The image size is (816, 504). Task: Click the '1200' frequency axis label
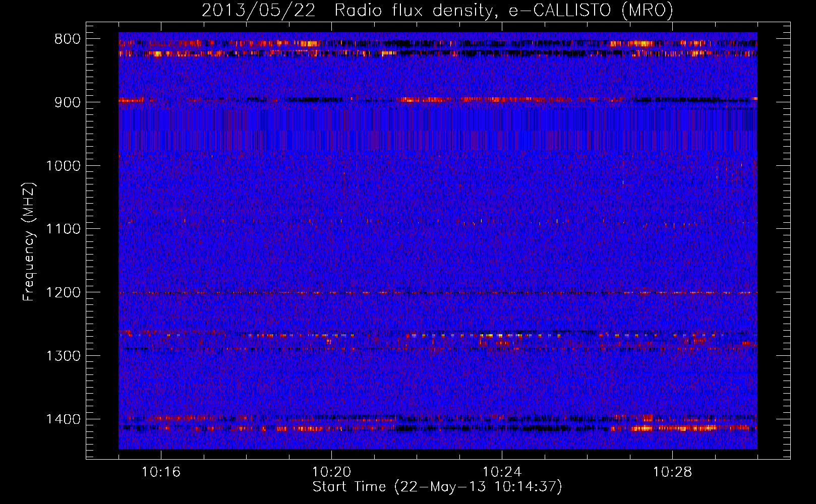point(64,292)
